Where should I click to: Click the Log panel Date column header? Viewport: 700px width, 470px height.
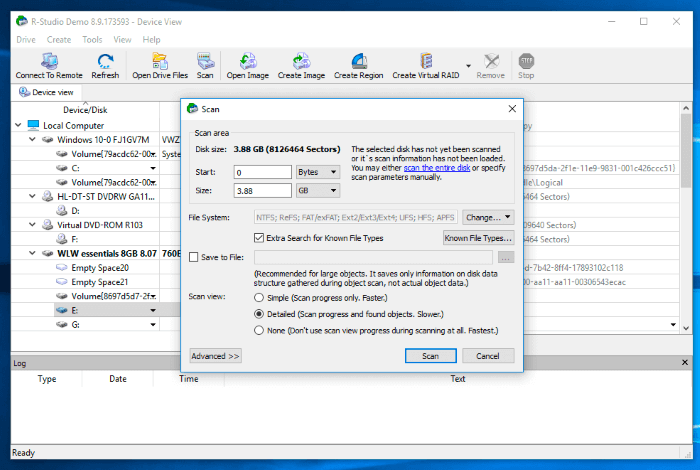pos(118,378)
